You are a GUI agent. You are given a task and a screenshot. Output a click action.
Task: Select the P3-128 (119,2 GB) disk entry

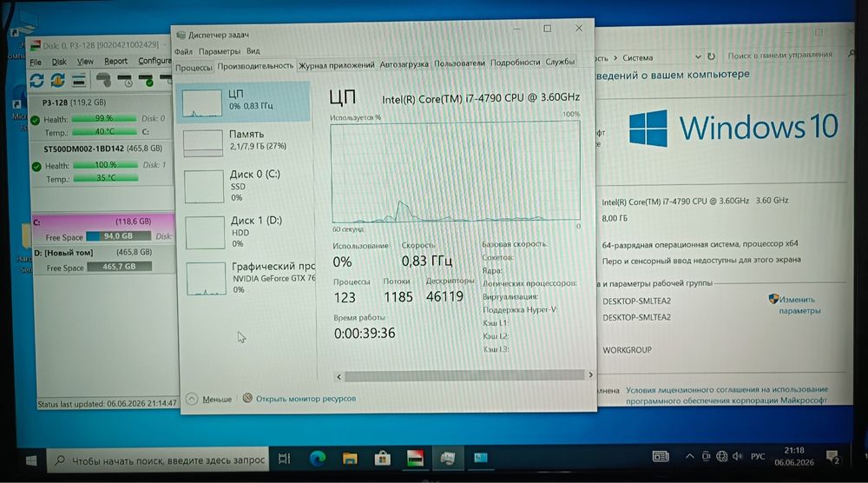pyautogui.click(x=74, y=103)
